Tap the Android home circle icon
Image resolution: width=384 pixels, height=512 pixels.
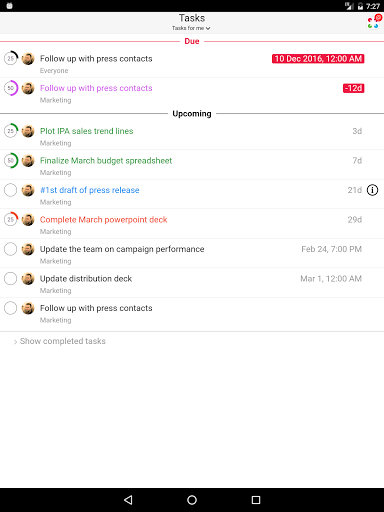pos(192,500)
